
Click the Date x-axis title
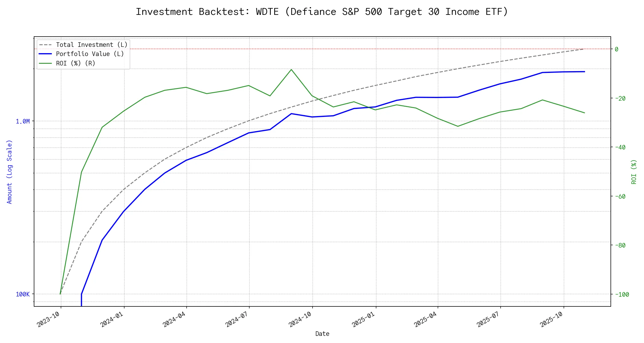pos(322,334)
